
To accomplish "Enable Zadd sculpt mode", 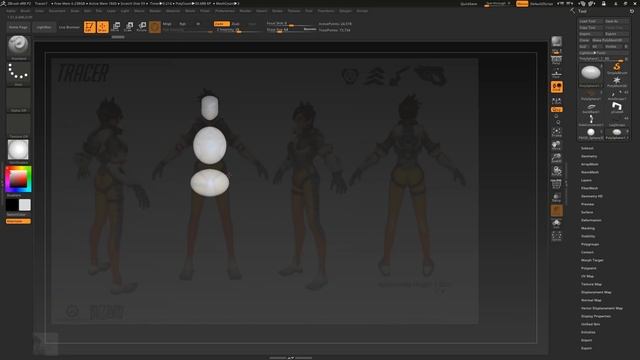I will (222, 24).
